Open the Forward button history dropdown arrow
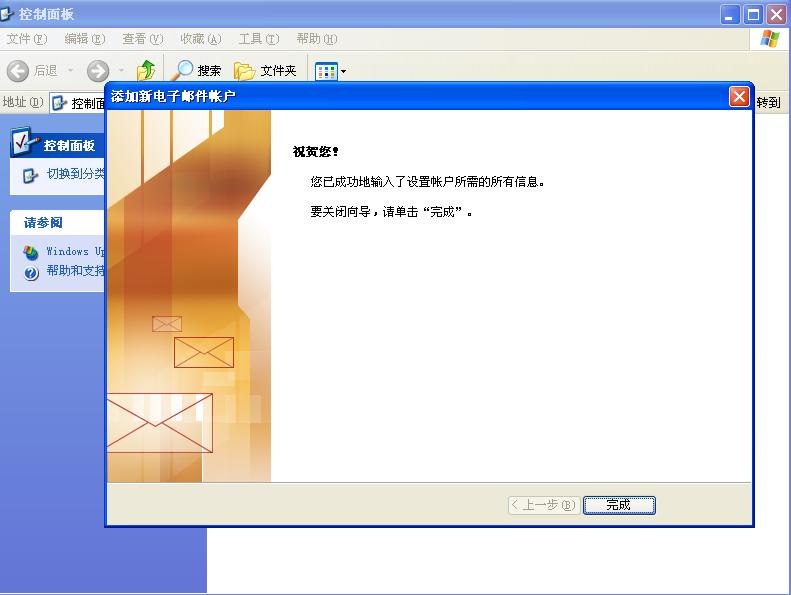 pyautogui.click(x=121, y=71)
